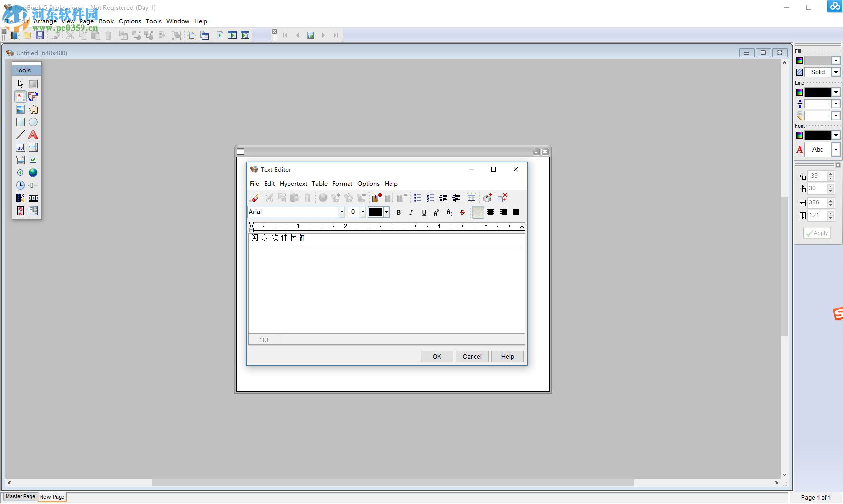Toggle Underline formatting in Text Editor
The height and width of the screenshot is (504, 843).
point(424,212)
